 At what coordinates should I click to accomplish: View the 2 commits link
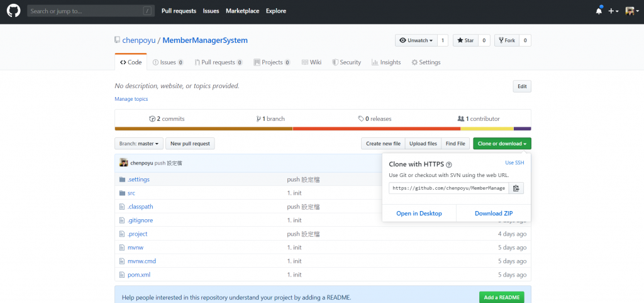(x=167, y=119)
